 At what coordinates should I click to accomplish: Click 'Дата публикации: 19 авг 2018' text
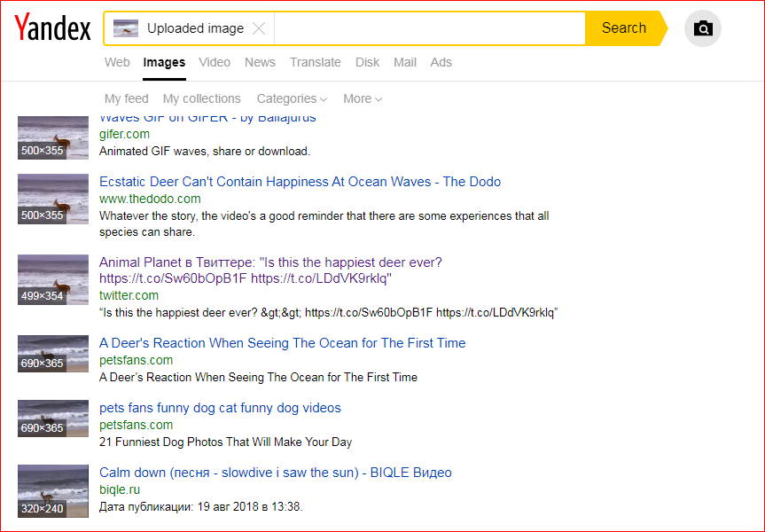[x=201, y=506]
